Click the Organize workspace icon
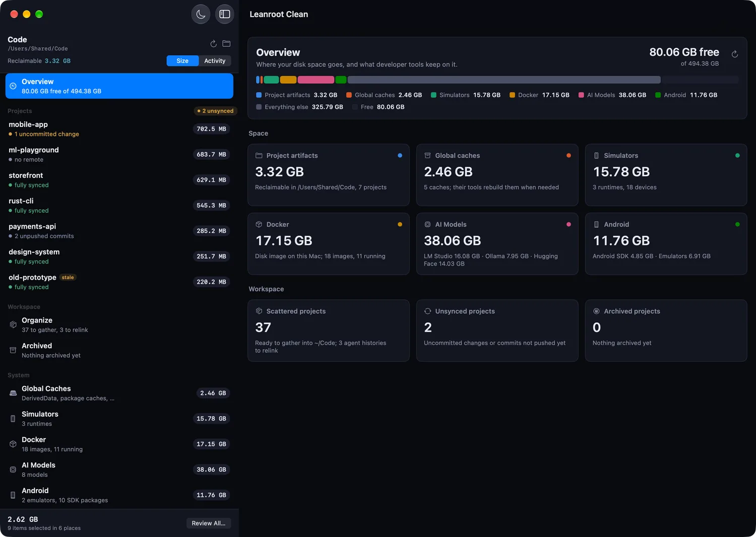This screenshot has height=537, width=756. pos(13,325)
